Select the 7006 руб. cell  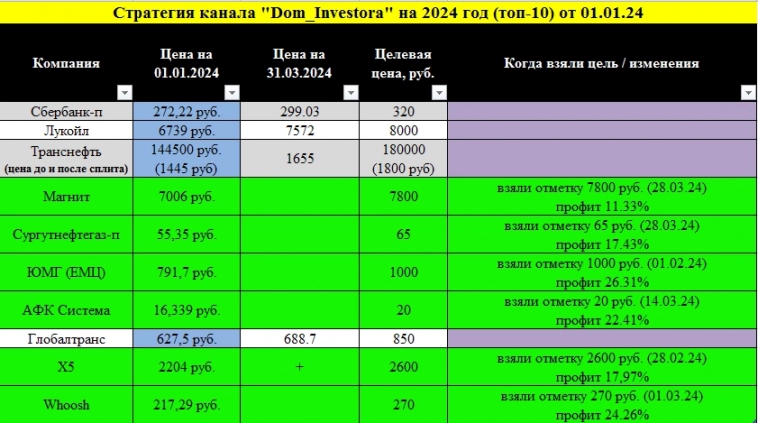[x=187, y=196]
